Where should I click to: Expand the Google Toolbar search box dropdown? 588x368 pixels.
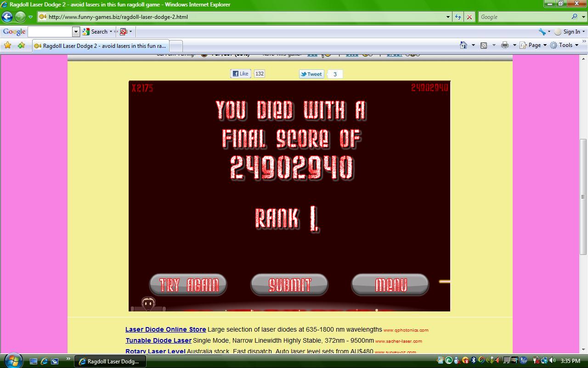click(x=76, y=32)
